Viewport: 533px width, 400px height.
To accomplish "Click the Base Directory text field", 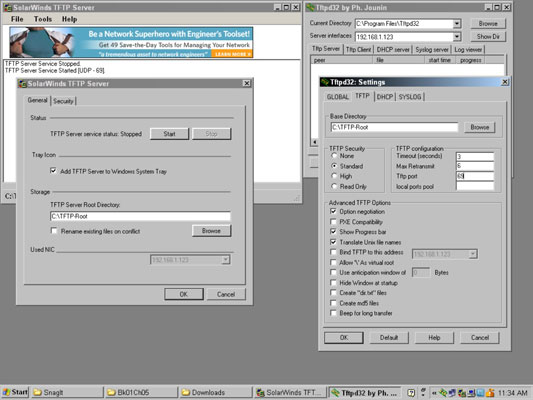I will pos(394,127).
